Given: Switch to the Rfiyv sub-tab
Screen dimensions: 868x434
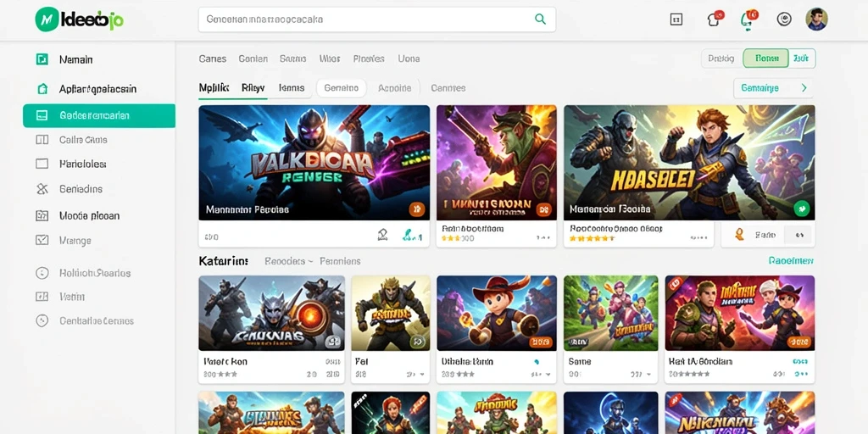Looking at the screenshot, I should [253, 87].
